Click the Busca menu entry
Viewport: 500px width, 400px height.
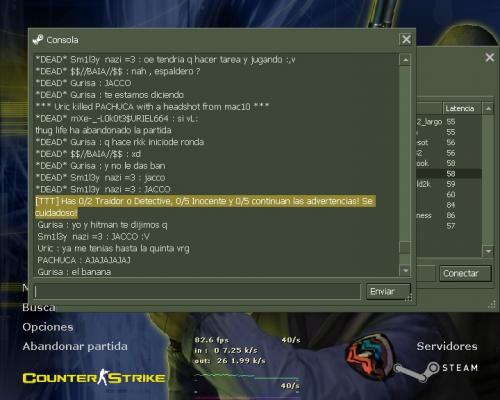[39, 308]
